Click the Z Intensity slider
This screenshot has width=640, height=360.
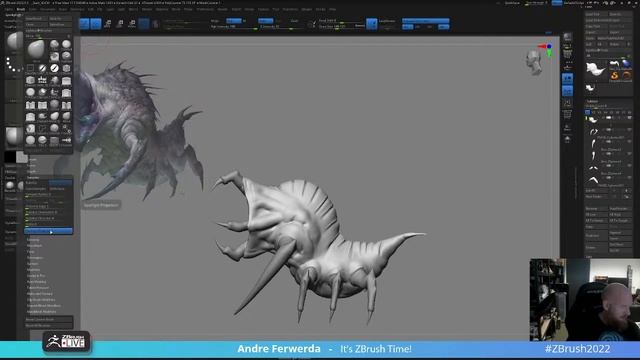[283, 27]
